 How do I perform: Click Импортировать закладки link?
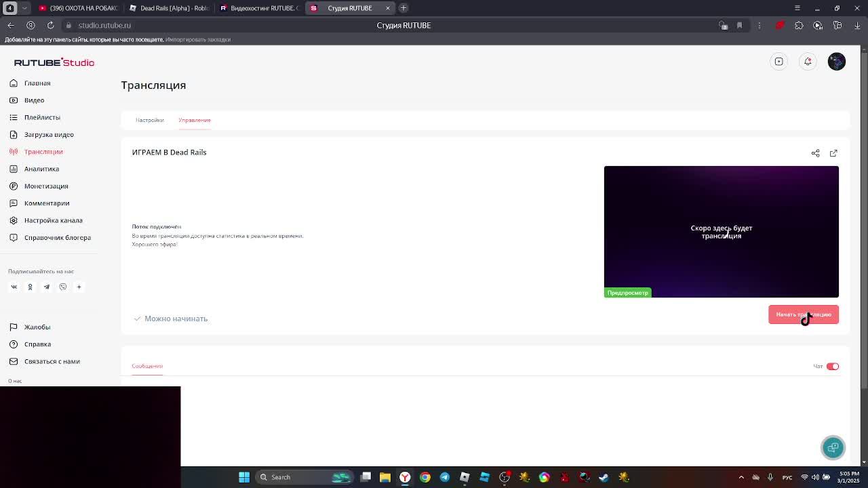point(198,39)
